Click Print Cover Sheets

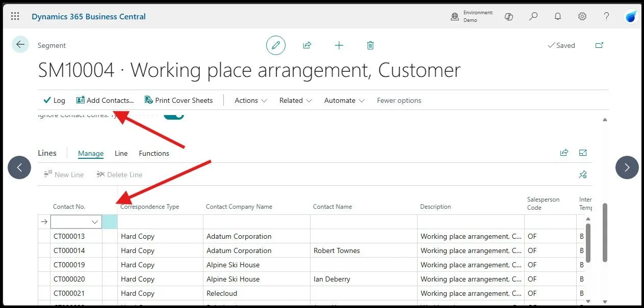(x=179, y=100)
